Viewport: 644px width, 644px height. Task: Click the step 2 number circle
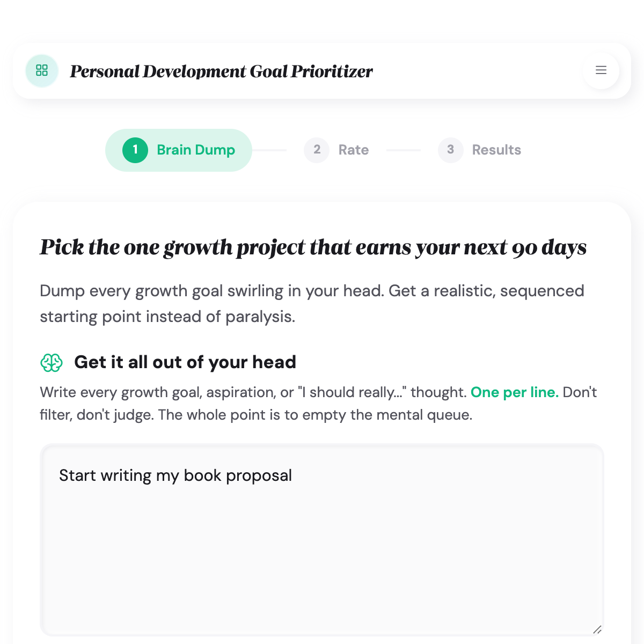coord(317,150)
